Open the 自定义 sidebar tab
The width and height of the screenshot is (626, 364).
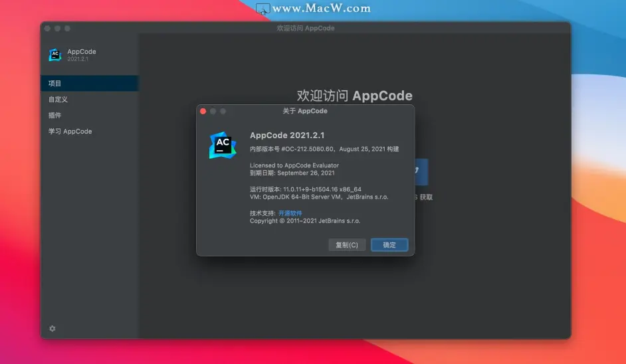90,100
